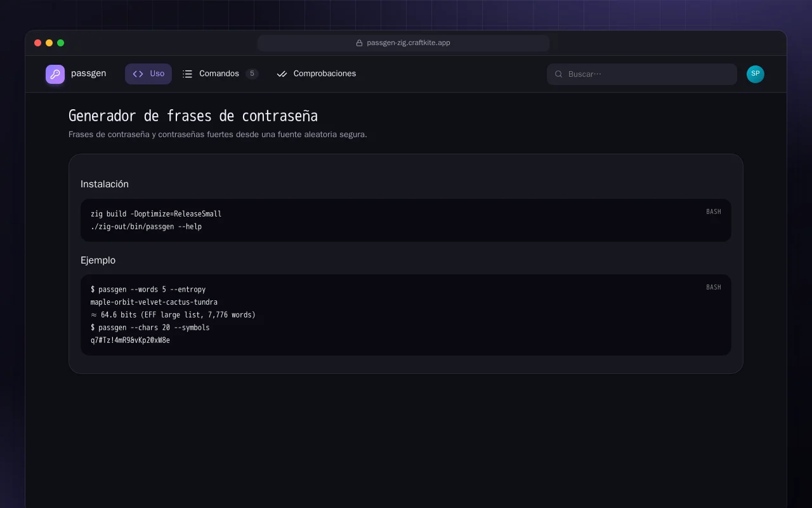Click the magnifier icon in search box
812x508 pixels.
(559, 74)
